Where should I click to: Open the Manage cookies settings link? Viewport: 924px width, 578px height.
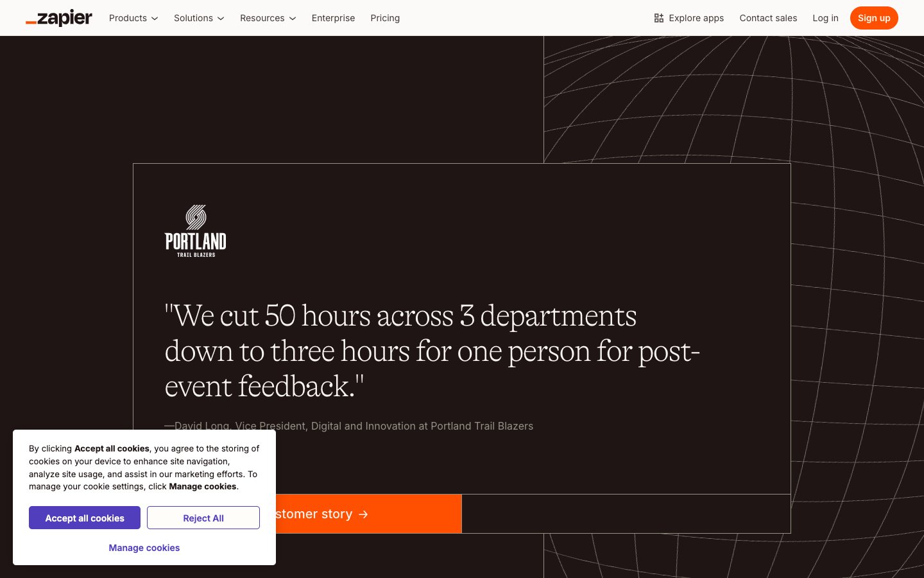(x=144, y=548)
